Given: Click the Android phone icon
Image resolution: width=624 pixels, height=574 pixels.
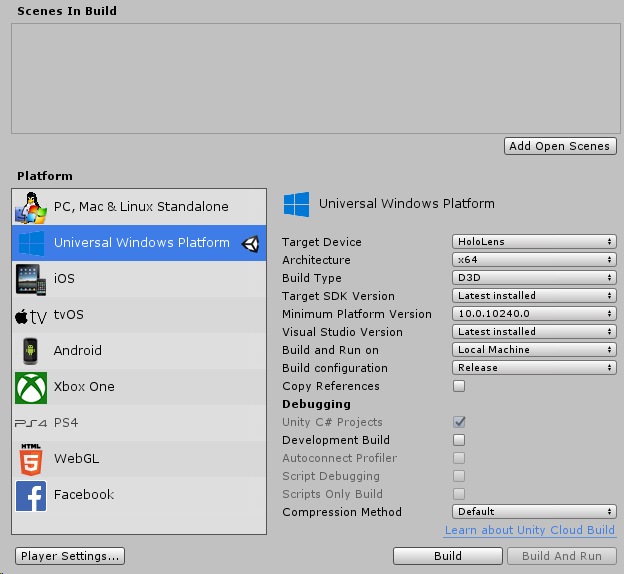Looking at the screenshot, I should 30,351.
